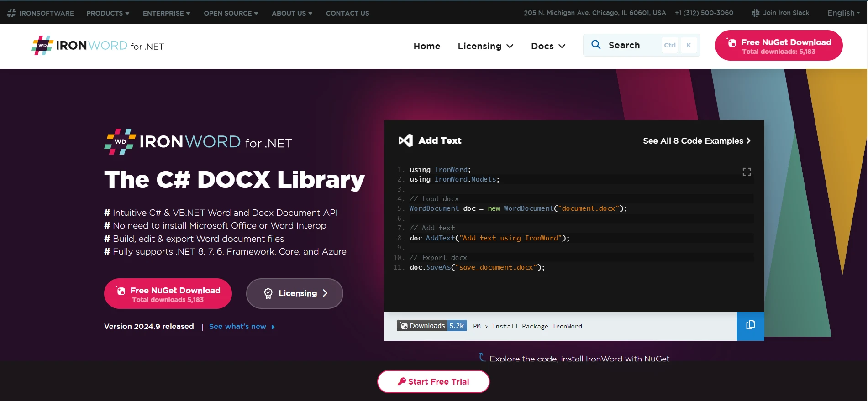Expand the Licensing navigation dropdown
Image resolution: width=868 pixels, height=401 pixels.
(485, 46)
